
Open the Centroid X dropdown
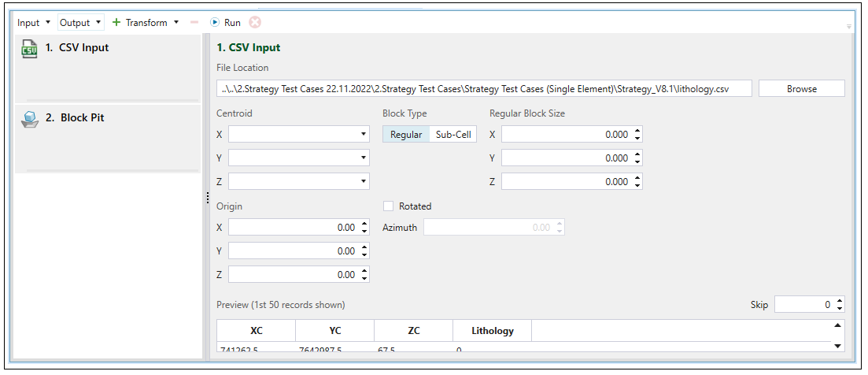point(363,135)
